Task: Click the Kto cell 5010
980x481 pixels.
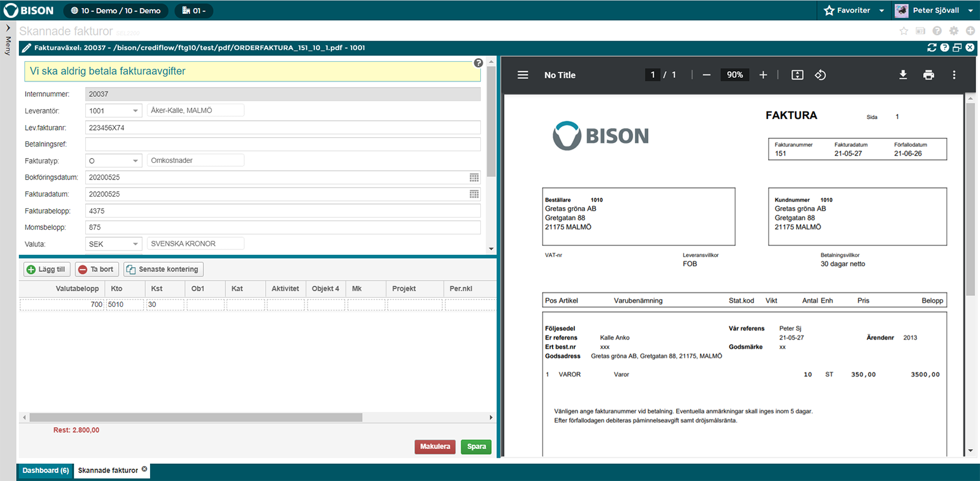Action: tap(126, 305)
